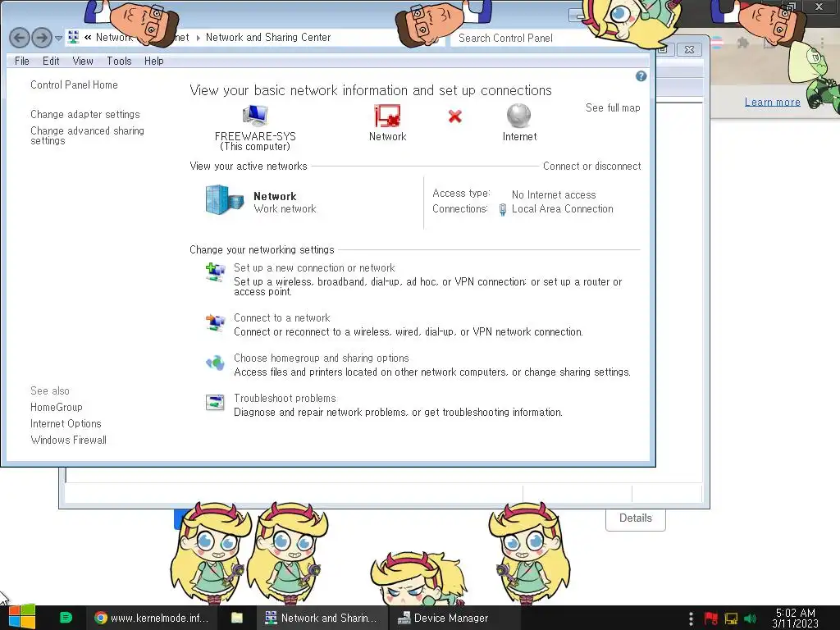The height and width of the screenshot is (630, 840).
Task: Open the recent pages dropdown arrow
Action: [58, 38]
